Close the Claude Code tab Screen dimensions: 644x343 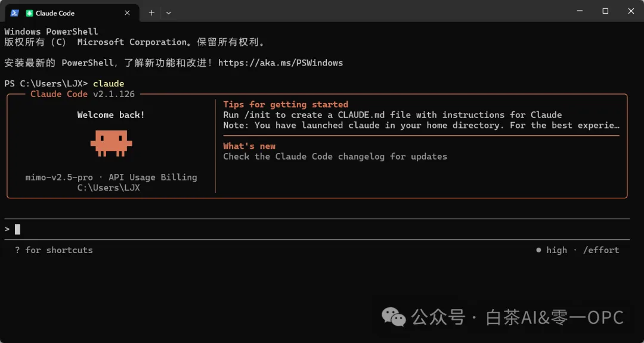coord(128,13)
